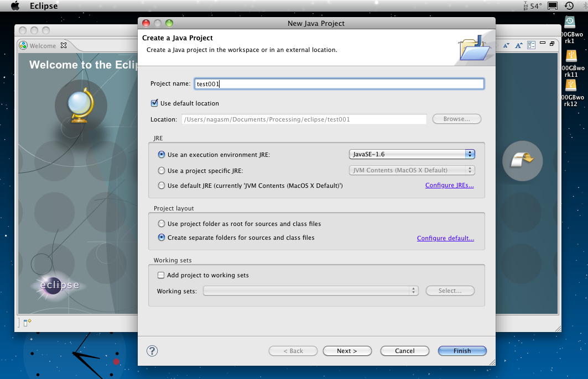The width and height of the screenshot is (588, 379).
Task: Open the Configure default... link
Action: 445,238
